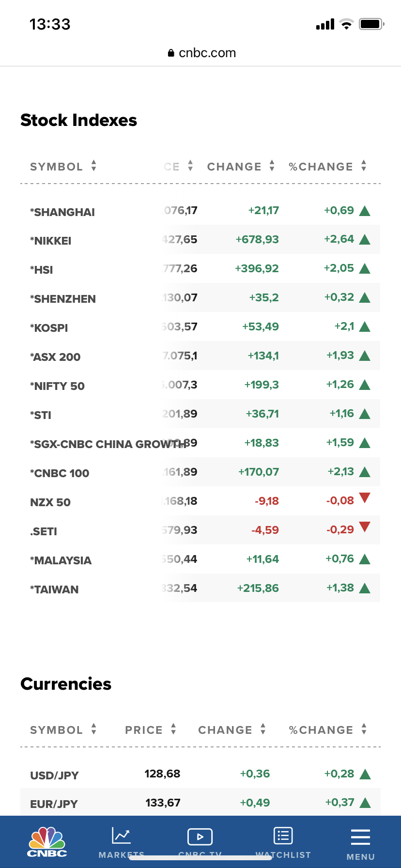Open CNBC TV play icon
The width and height of the screenshot is (401, 868).
pos(200,837)
